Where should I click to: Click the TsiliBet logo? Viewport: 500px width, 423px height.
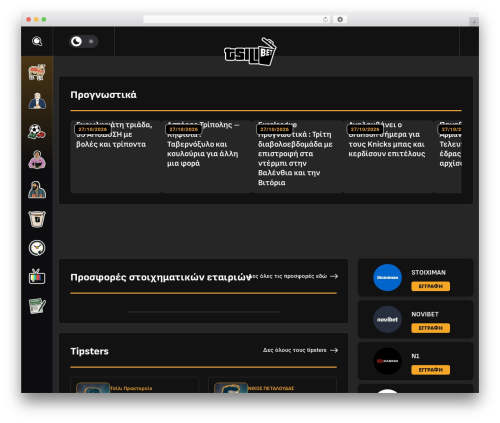click(x=250, y=52)
